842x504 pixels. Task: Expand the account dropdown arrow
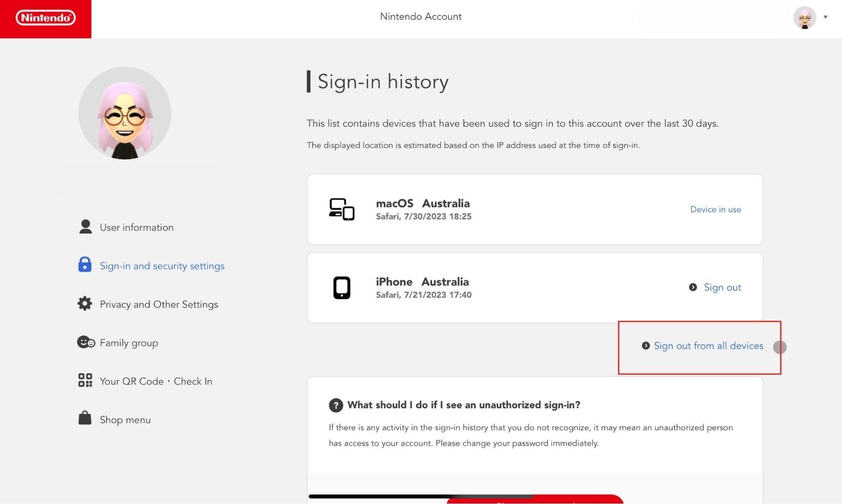click(x=825, y=17)
